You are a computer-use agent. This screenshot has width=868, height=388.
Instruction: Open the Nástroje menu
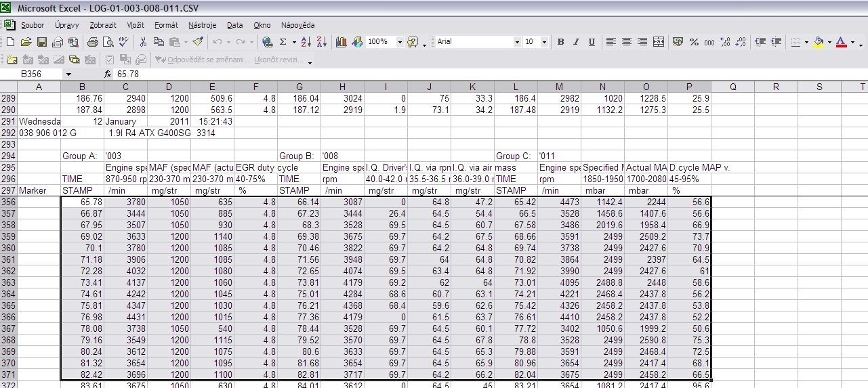202,25
